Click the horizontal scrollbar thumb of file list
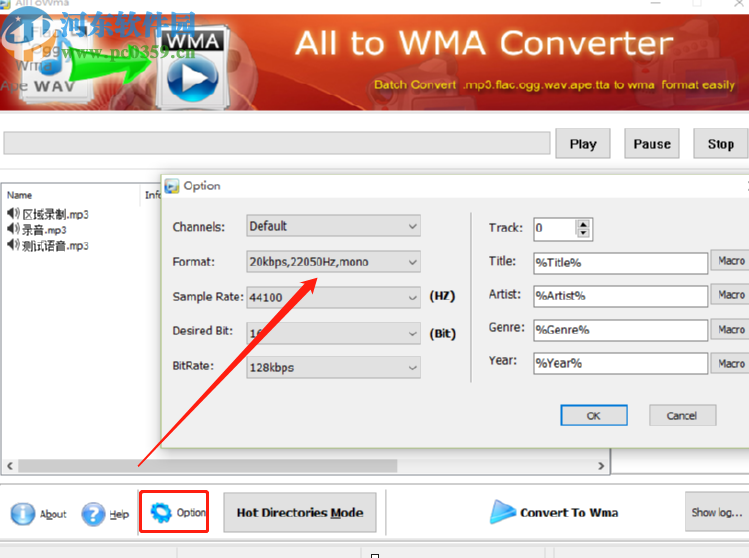This screenshot has height=558, width=749. coord(207,465)
